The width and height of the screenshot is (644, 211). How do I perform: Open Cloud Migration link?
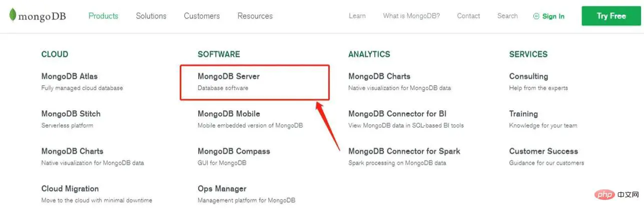pyautogui.click(x=70, y=189)
